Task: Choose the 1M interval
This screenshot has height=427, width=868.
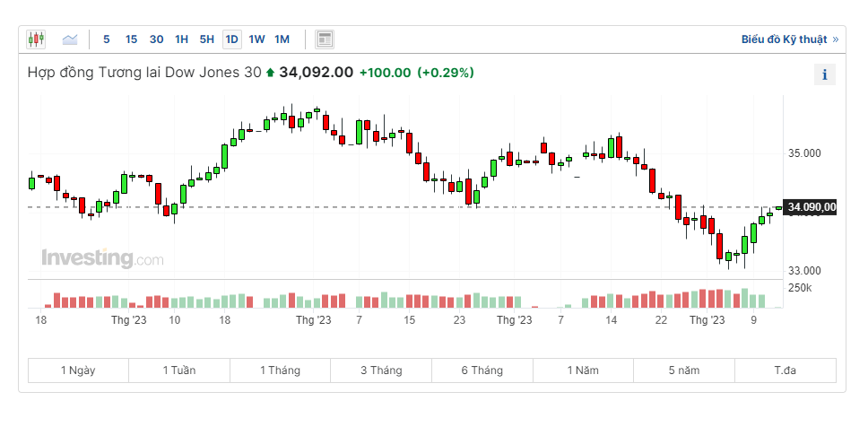Action: click(282, 39)
